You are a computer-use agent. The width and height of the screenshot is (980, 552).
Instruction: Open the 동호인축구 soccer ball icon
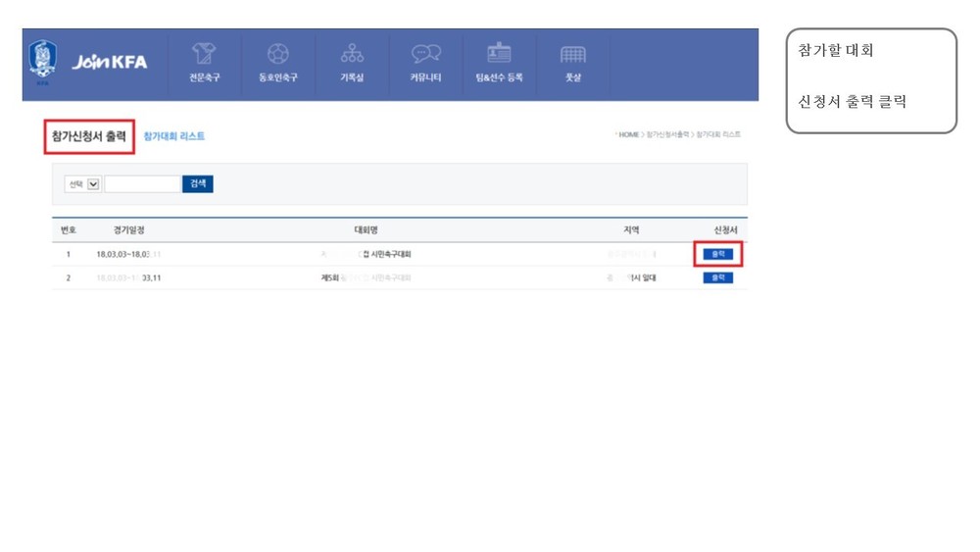(x=277, y=54)
